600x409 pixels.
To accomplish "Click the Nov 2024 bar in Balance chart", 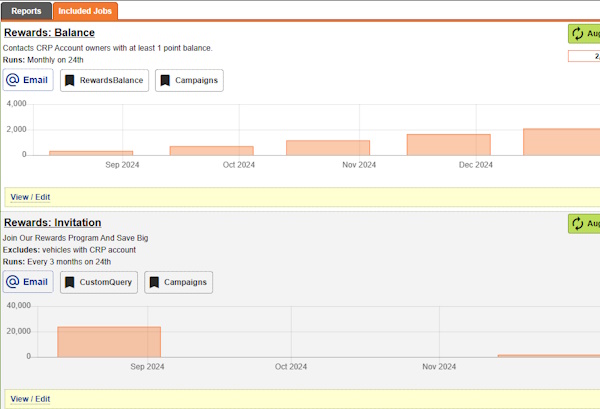I will (328, 147).
